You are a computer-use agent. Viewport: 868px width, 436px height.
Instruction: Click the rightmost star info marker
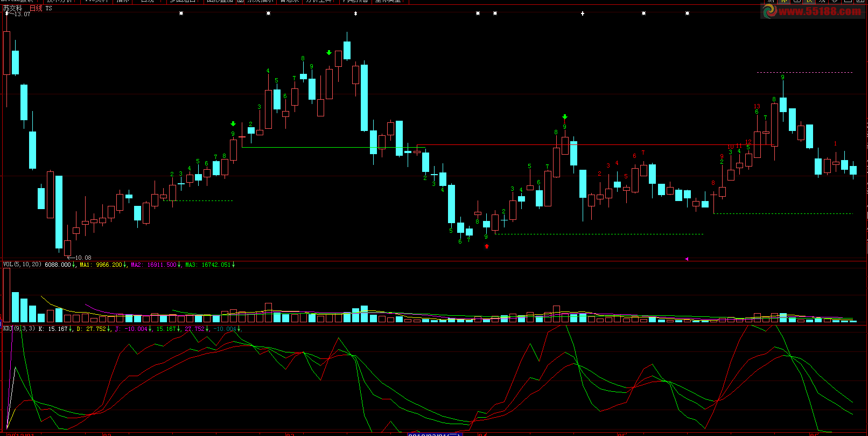[x=687, y=13]
